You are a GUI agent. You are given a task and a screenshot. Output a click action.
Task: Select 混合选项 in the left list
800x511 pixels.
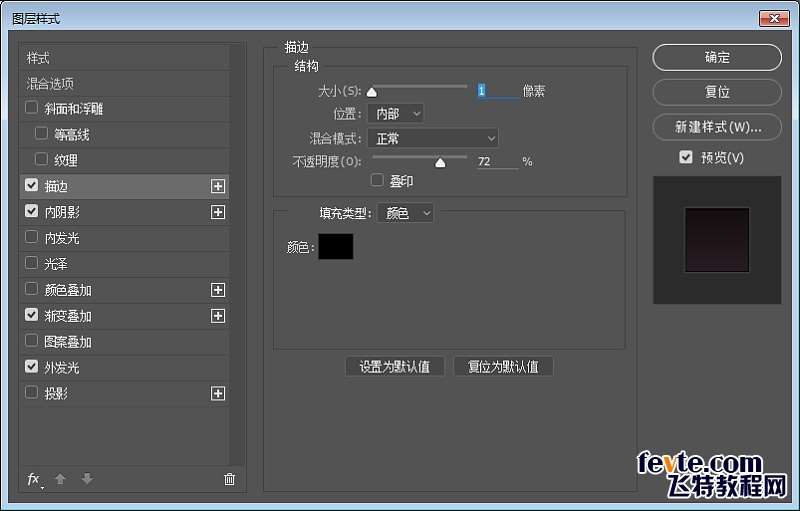(124, 83)
